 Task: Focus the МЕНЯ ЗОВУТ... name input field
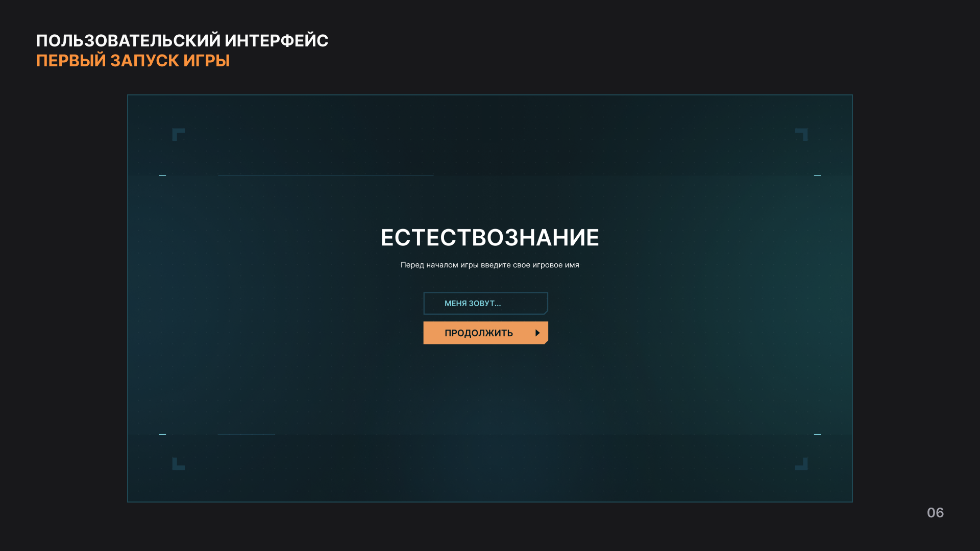[x=485, y=303]
